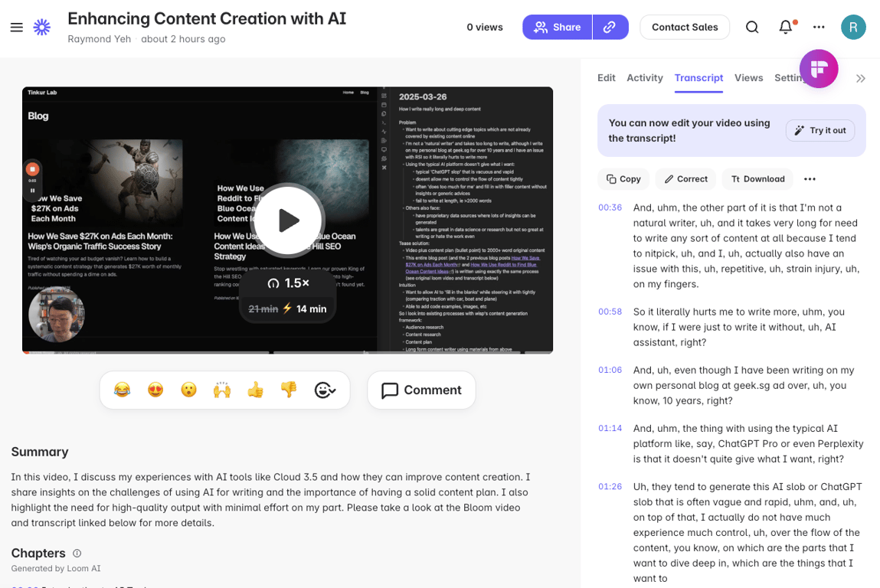The width and height of the screenshot is (880, 588).
Task: Jump to transcript timestamp 01:26
Action: point(610,487)
